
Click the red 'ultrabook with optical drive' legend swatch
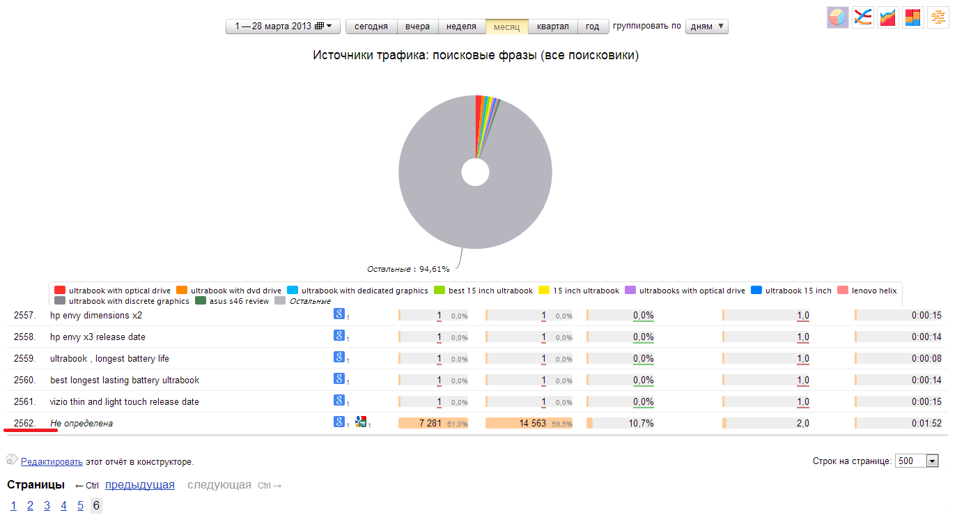[60, 291]
